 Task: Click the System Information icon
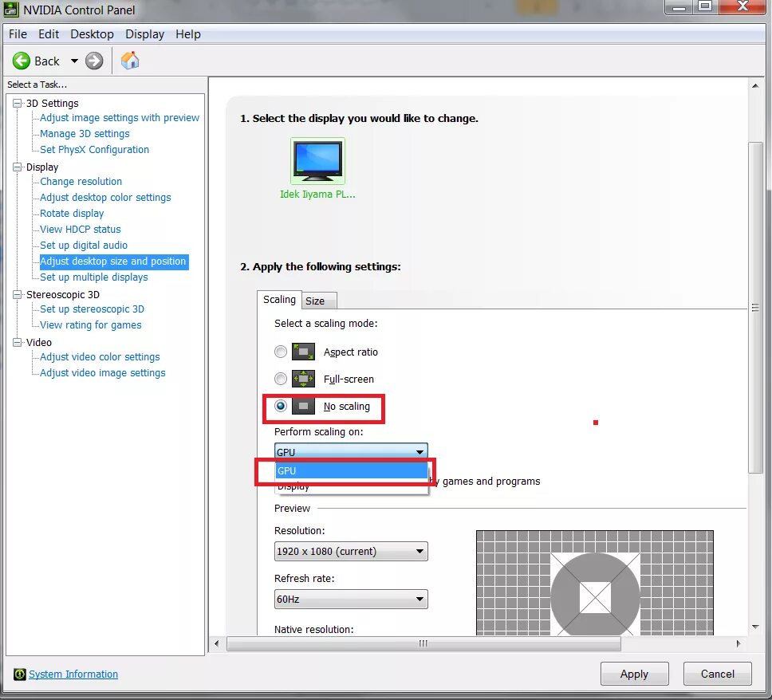[20, 674]
